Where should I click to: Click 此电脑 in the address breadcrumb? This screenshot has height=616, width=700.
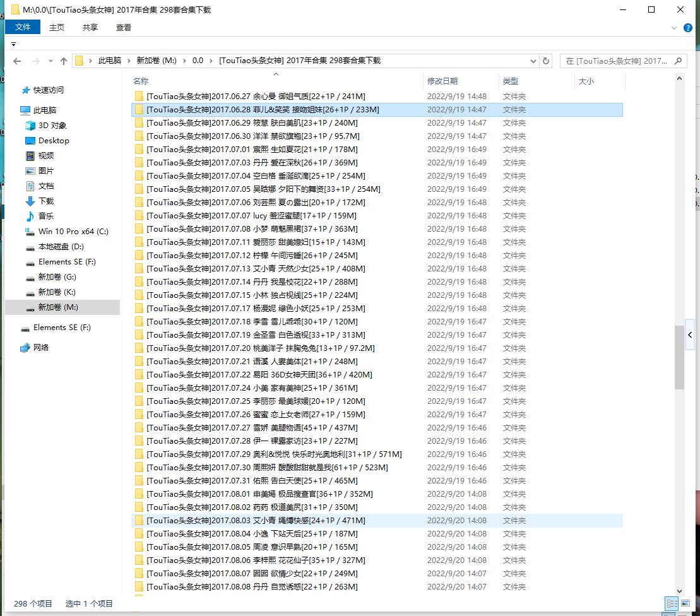(x=110, y=61)
